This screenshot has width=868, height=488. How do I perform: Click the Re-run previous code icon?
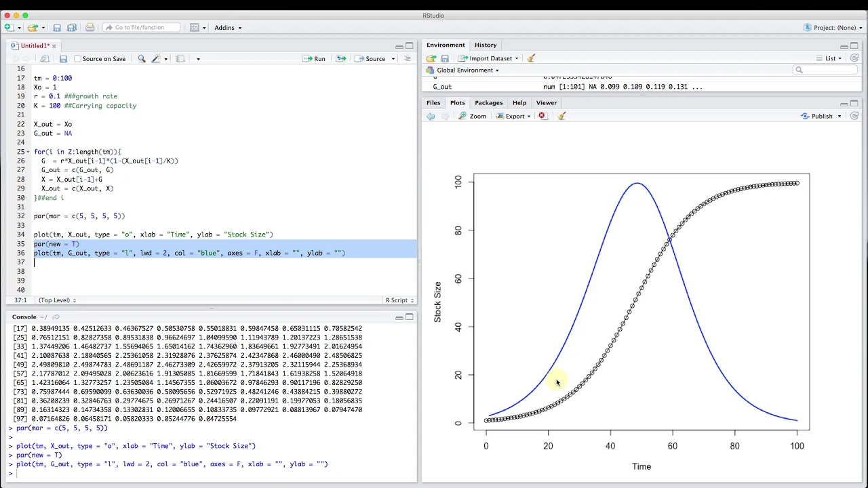click(341, 59)
